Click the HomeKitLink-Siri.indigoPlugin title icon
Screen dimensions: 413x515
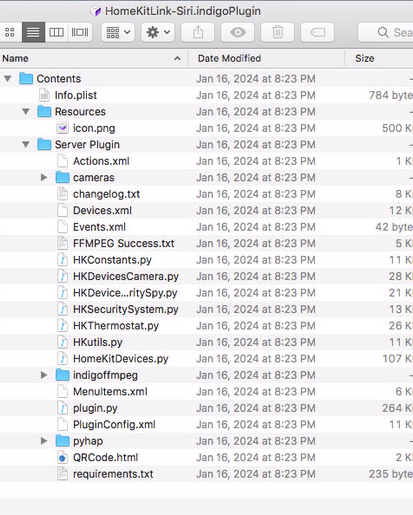point(95,11)
